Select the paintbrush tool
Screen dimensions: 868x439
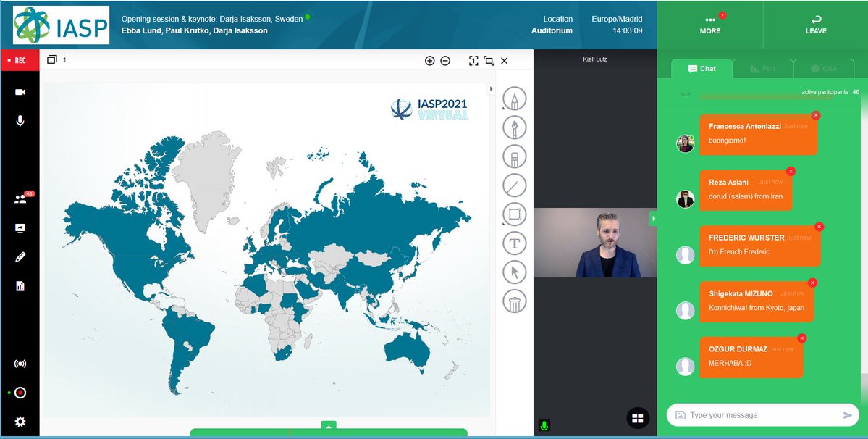[514, 127]
